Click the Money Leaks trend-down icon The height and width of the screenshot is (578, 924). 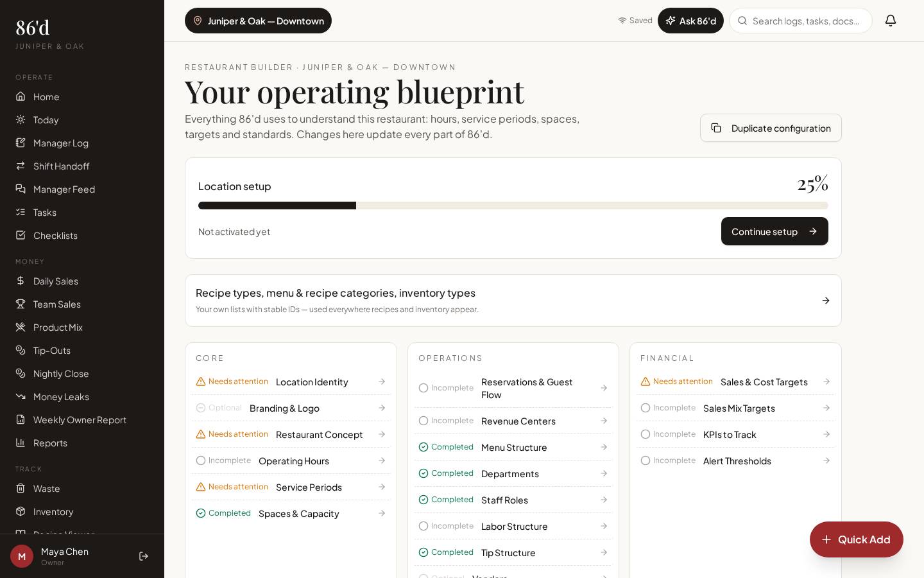21,396
